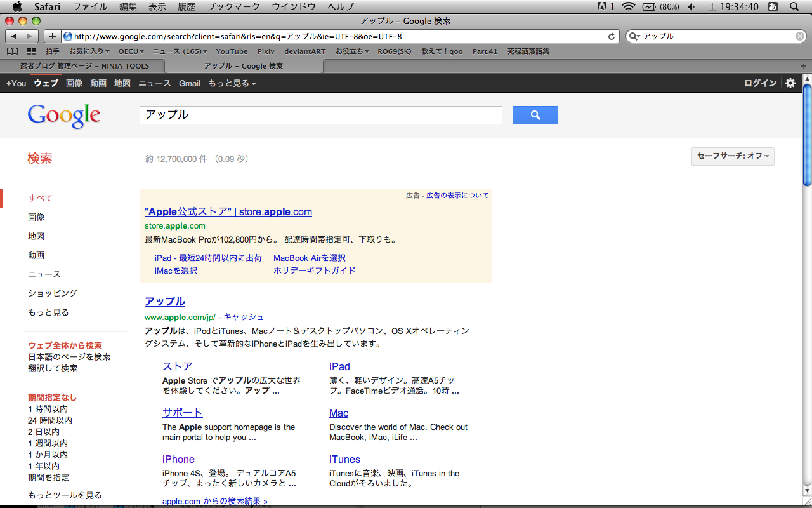The width and height of the screenshot is (812, 508).
Task: Open iPhone sitelink
Action: point(178,459)
